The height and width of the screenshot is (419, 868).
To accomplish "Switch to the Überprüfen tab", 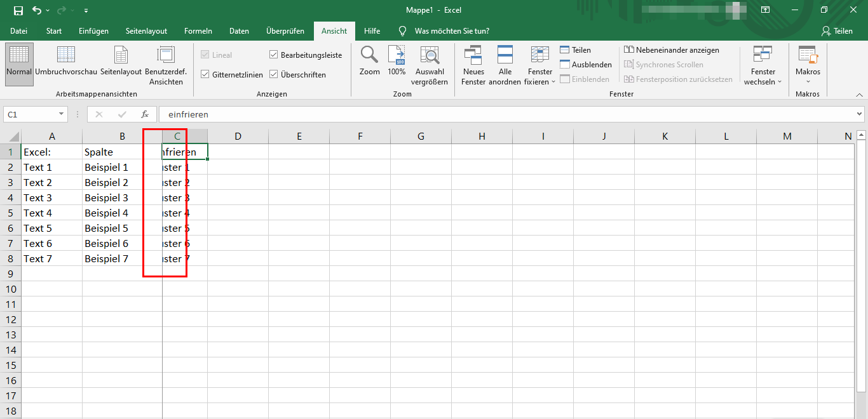I will (x=285, y=31).
